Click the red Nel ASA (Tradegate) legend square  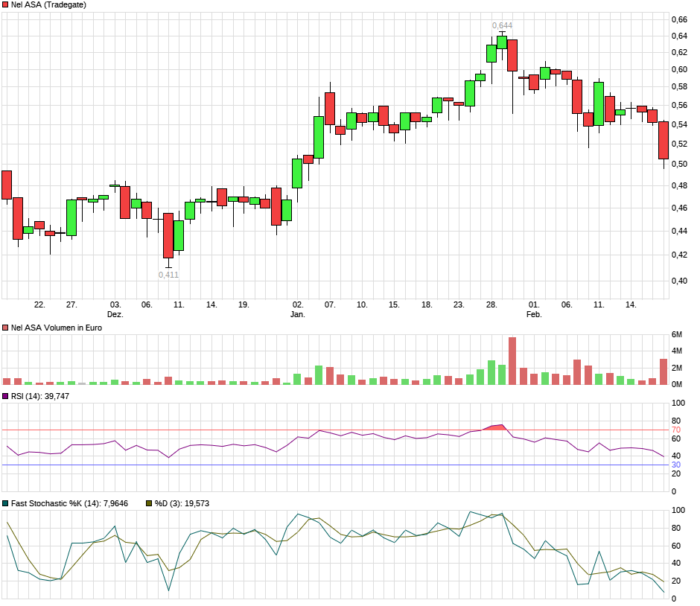coord(6,4)
